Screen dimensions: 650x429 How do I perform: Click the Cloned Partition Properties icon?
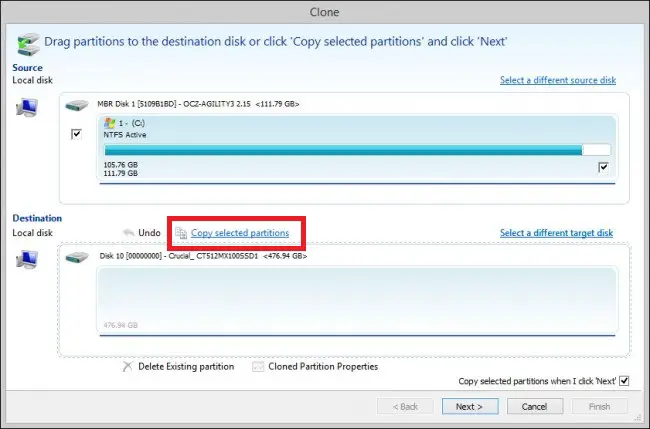(258, 367)
